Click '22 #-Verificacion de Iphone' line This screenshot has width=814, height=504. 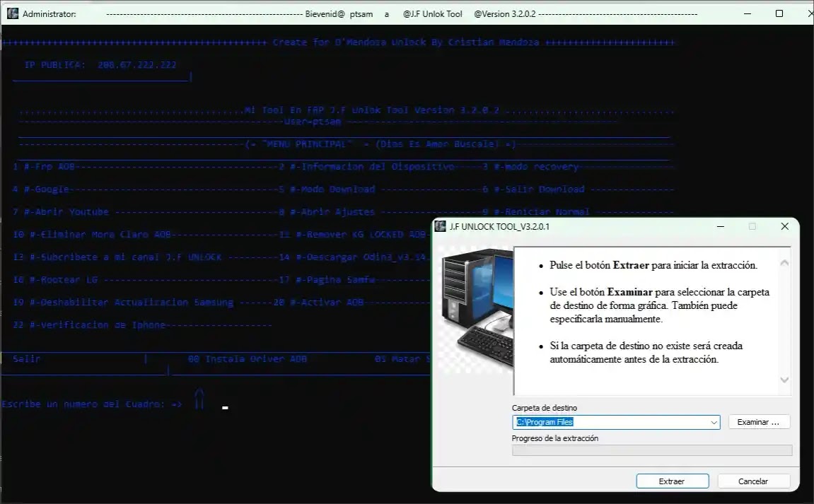coord(89,325)
